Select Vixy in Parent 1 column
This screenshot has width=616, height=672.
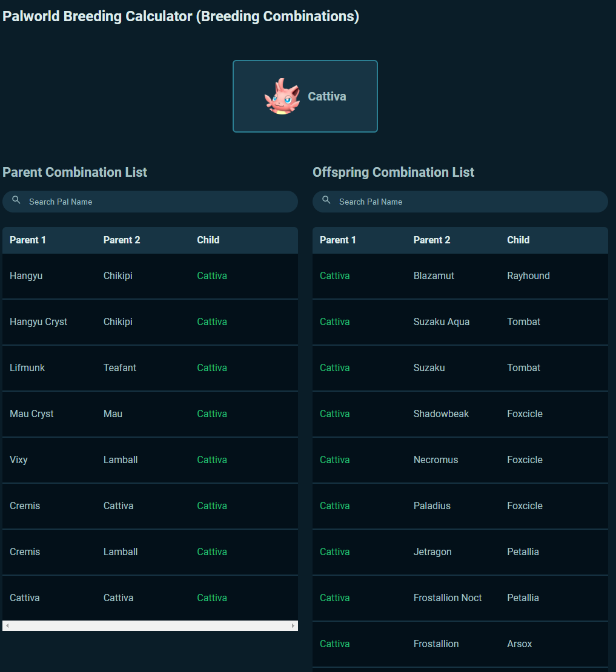(x=19, y=460)
